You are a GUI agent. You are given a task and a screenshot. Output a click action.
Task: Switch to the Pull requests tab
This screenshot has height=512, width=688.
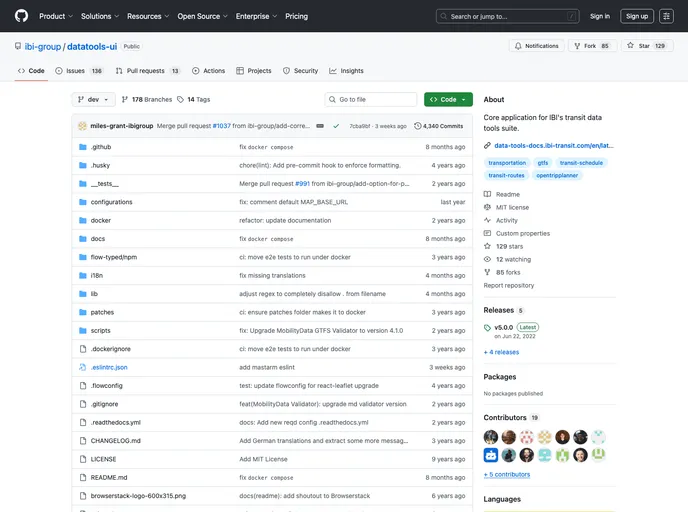(x=148, y=71)
